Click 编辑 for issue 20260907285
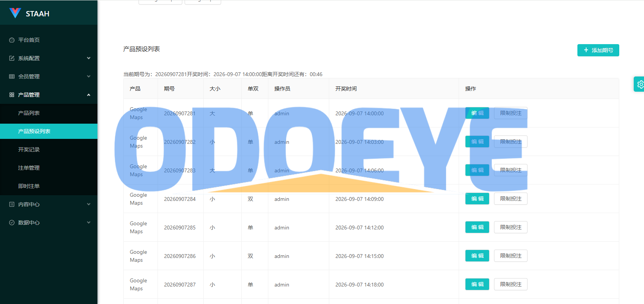Image resolution: width=644 pixels, height=304 pixels. pos(477,227)
